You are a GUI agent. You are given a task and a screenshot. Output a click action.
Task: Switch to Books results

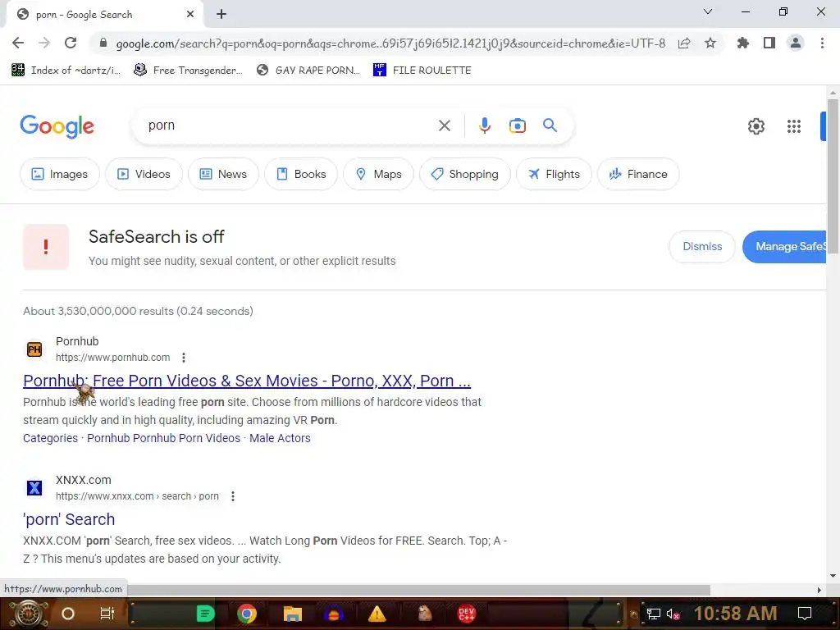(301, 174)
